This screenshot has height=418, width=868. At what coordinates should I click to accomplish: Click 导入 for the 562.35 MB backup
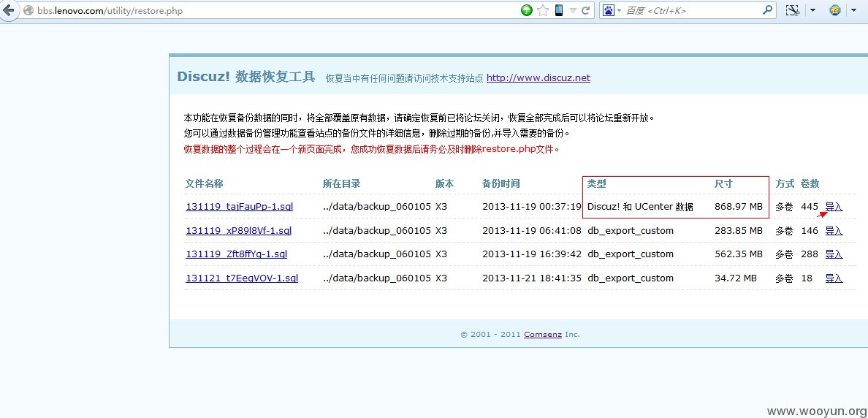click(x=834, y=254)
